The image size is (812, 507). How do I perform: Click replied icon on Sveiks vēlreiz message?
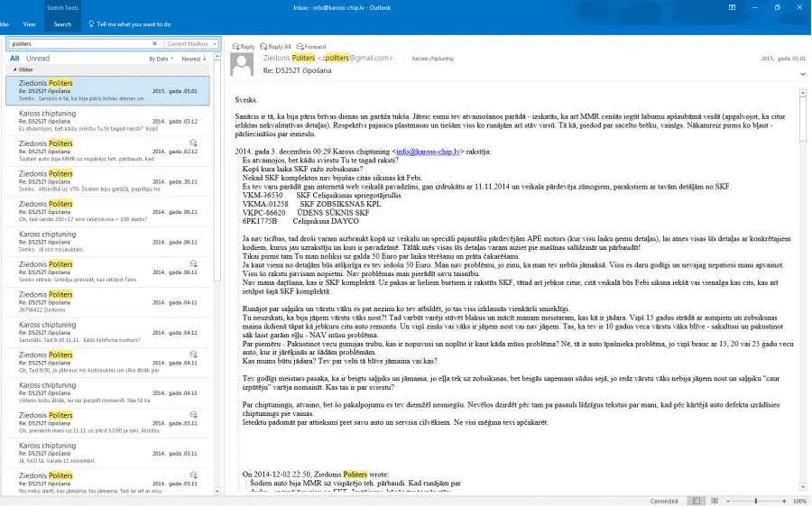pyautogui.click(x=193, y=263)
